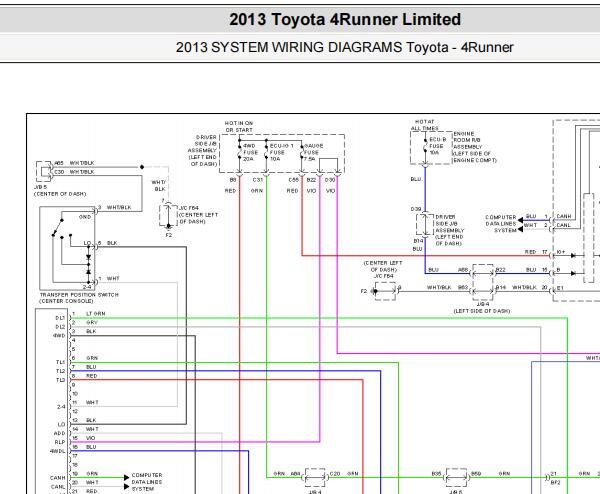Click the 'GRY' wire color at pin 2
The image size is (600, 494).
92,322
